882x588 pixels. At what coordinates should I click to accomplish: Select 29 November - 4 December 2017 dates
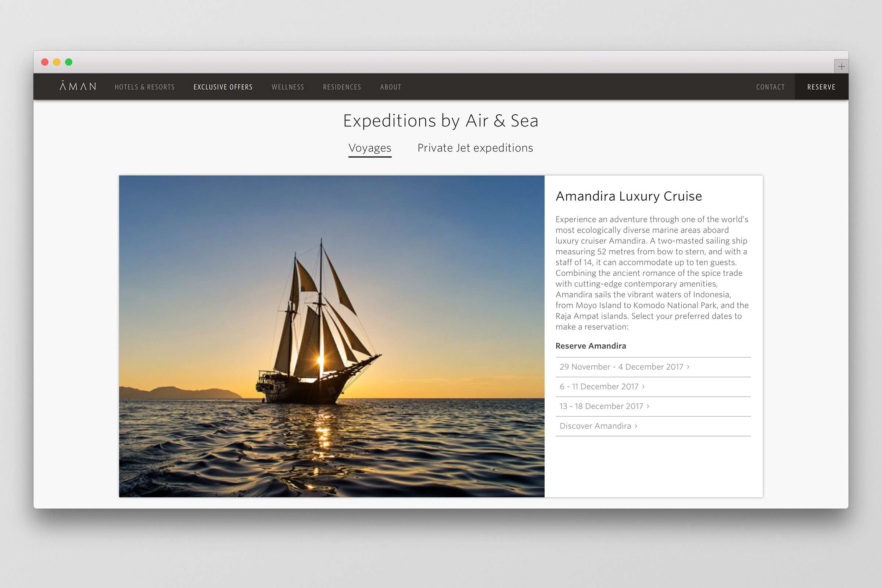pos(624,367)
